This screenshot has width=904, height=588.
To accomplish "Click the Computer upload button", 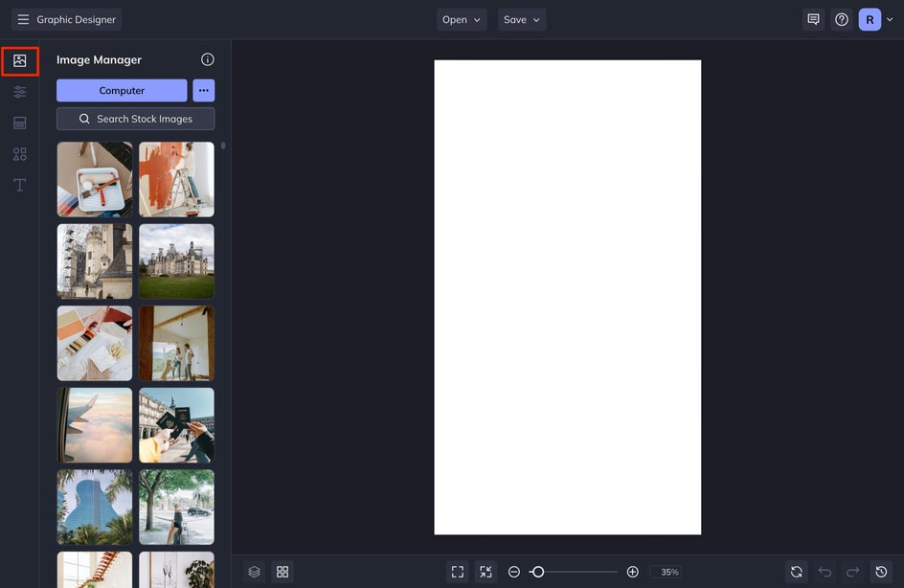I will [x=122, y=91].
